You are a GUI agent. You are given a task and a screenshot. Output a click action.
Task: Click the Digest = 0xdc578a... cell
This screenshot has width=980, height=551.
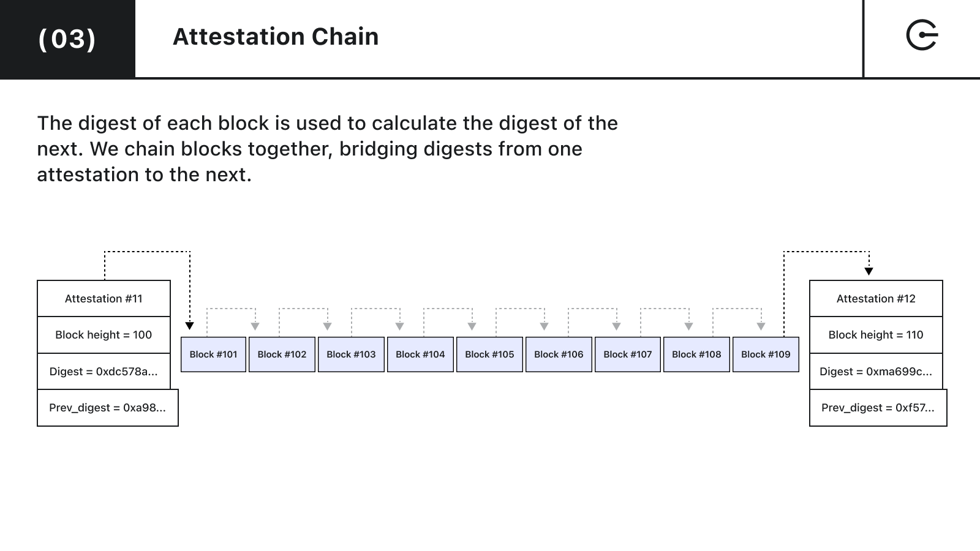pos(104,372)
